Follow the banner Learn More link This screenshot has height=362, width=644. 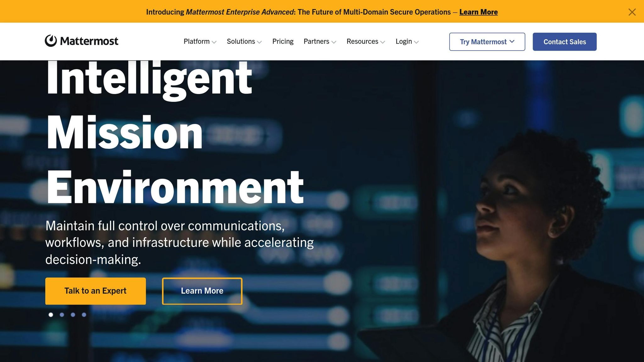click(478, 12)
